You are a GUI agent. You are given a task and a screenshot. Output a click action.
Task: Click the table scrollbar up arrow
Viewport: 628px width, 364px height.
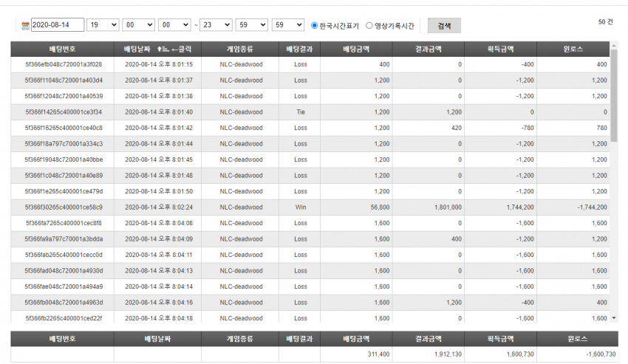pyautogui.click(x=614, y=46)
